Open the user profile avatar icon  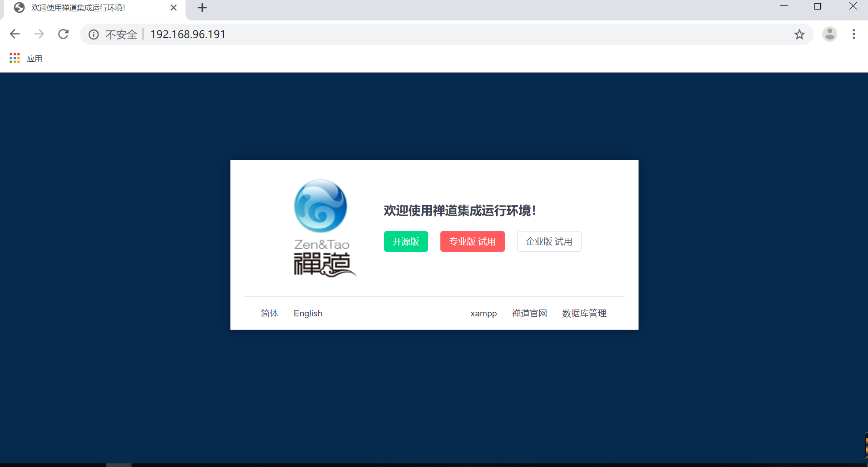click(x=830, y=34)
